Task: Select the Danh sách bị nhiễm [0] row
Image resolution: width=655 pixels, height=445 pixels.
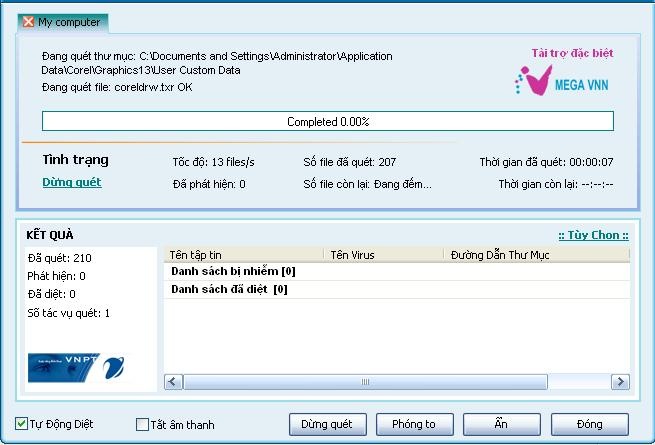Action: click(x=397, y=272)
